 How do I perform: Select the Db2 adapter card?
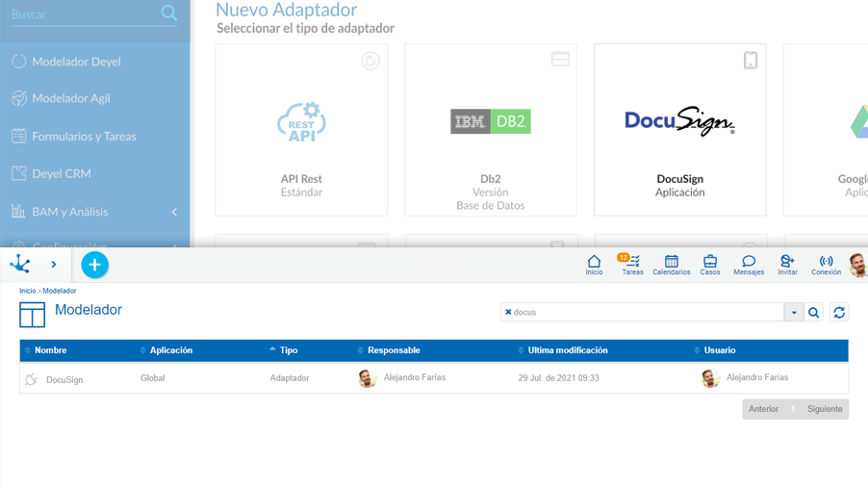click(x=491, y=130)
